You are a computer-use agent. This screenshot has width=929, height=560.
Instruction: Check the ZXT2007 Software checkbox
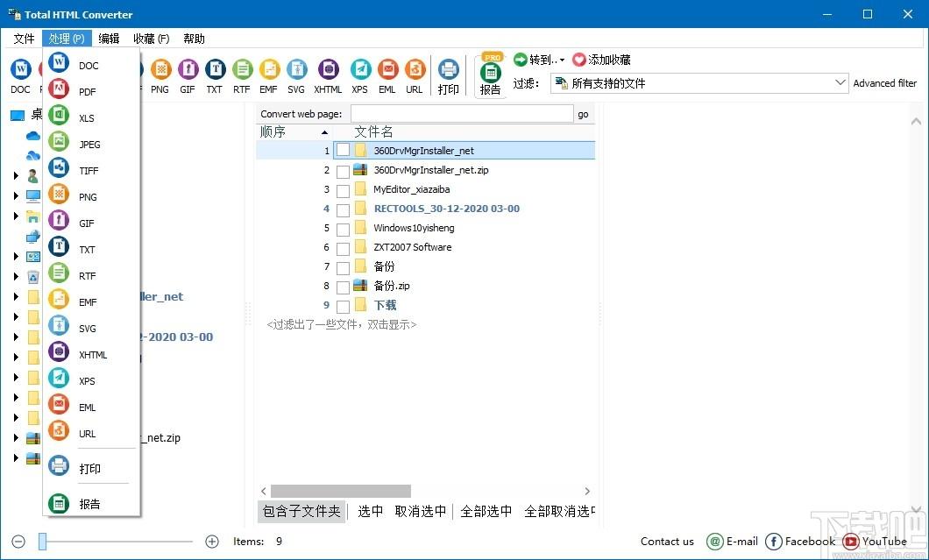coord(343,248)
